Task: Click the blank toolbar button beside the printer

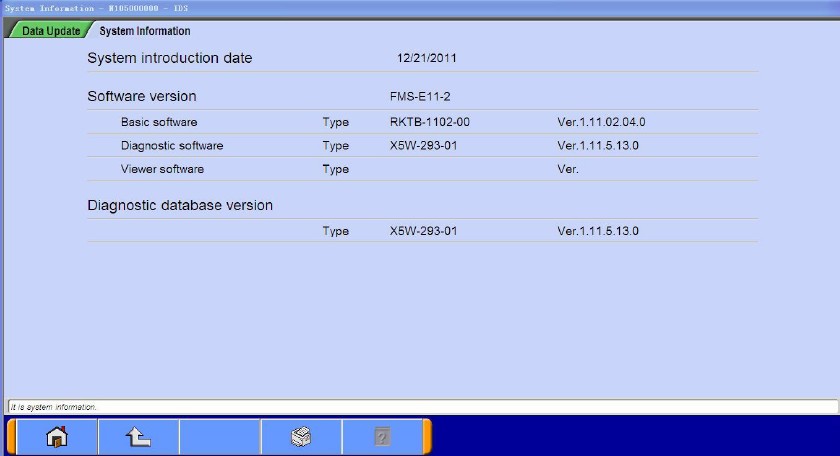Action: 219,437
